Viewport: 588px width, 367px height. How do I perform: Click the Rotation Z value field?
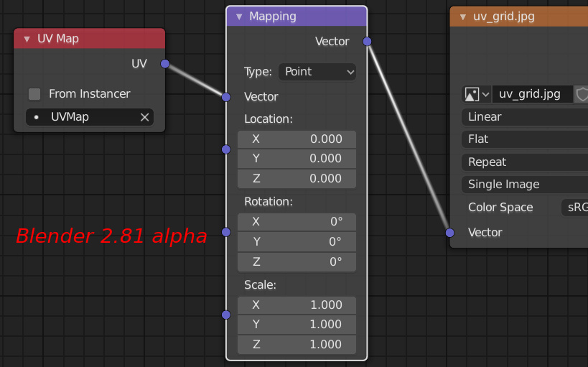click(297, 261)
